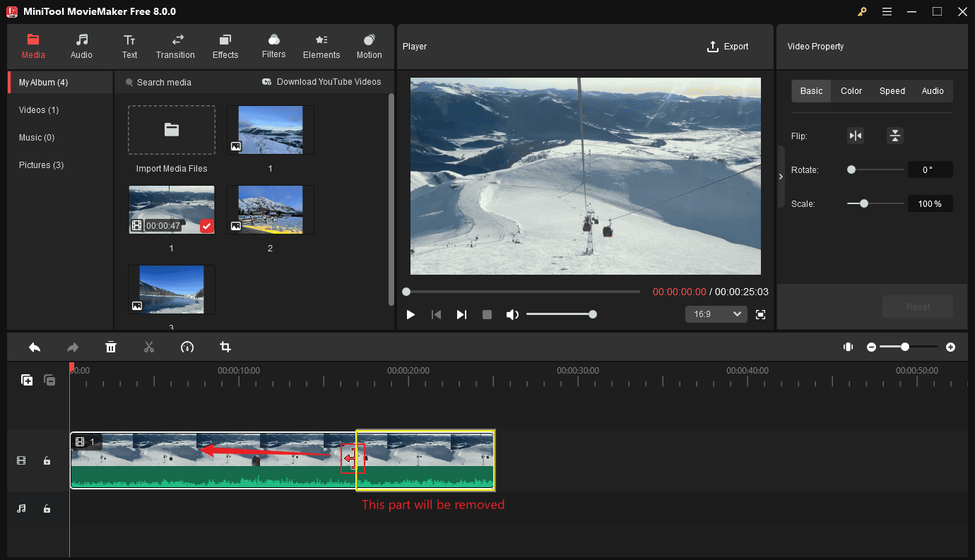Flip the video horizontally
Image resolution: width=975 pixels, height=560 pixels.
(856, 136)
